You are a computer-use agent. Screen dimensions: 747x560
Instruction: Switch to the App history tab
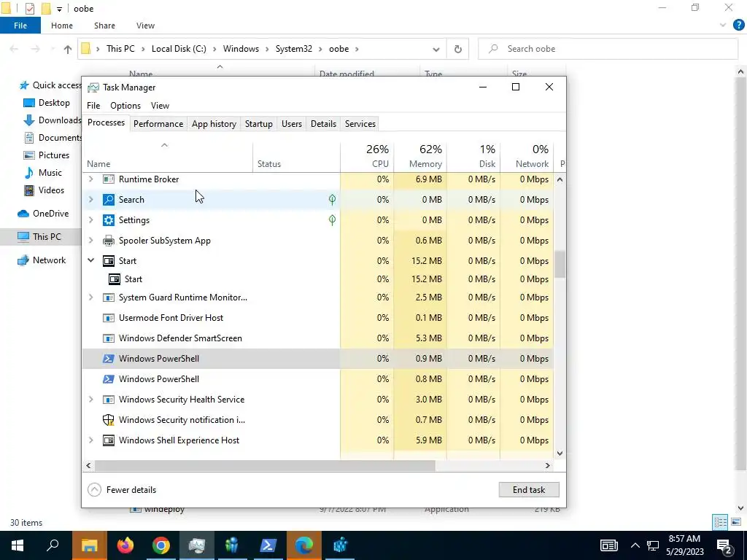214,124
